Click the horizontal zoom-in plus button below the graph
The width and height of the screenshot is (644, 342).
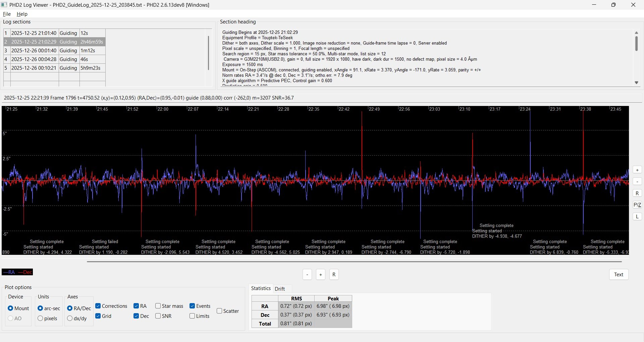pyautogui.click(x=321, y=275)
